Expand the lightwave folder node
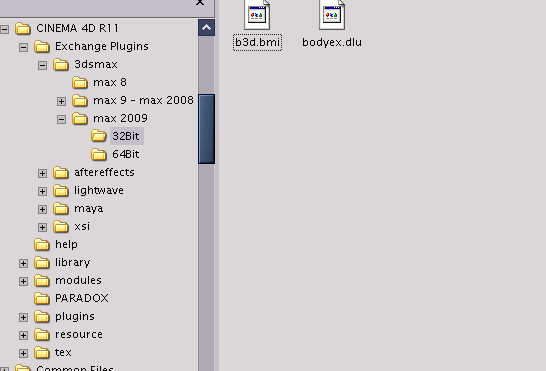The width and height of the screenshot is (546, 371). 42,191
